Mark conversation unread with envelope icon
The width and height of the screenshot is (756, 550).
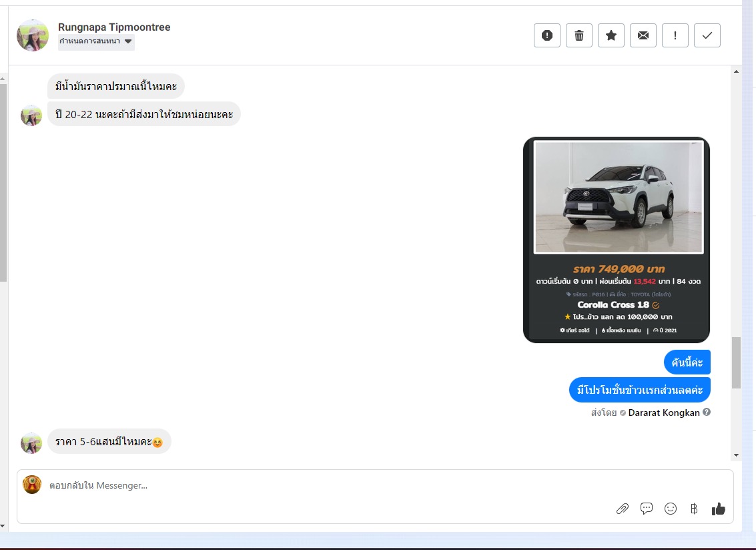click(x=643, y=35)
